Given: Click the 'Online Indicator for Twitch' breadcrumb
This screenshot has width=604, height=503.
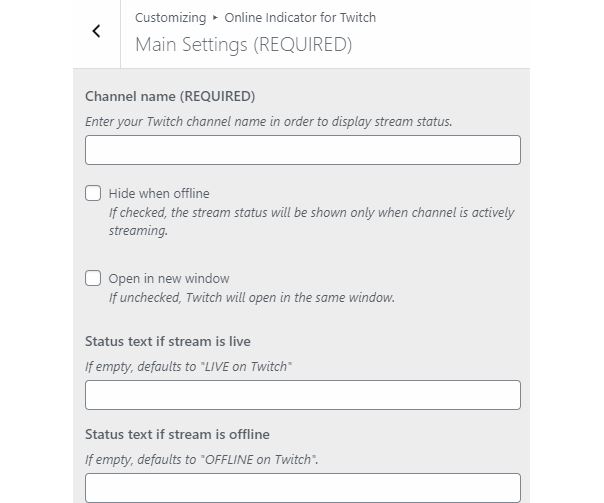Looking at the screenshot, I should 300,18.
